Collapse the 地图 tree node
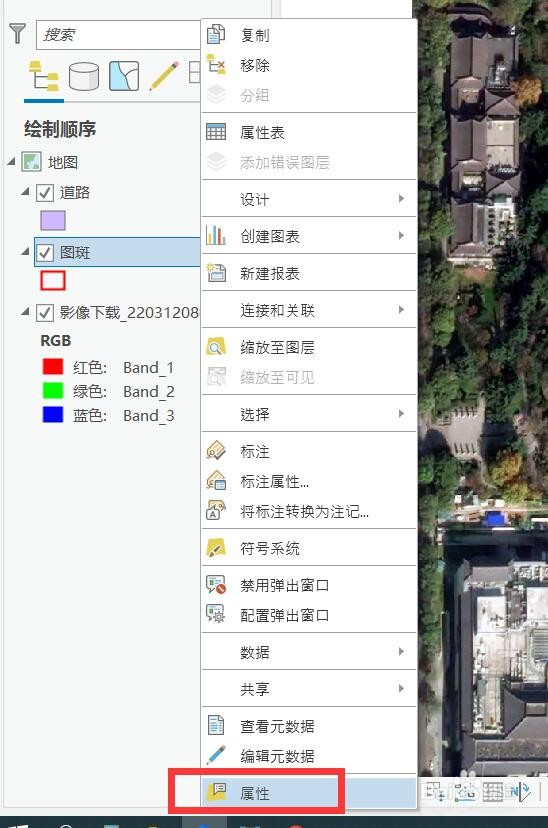The width and height of the screenshot is (548, 828). (x=11, y=162)
